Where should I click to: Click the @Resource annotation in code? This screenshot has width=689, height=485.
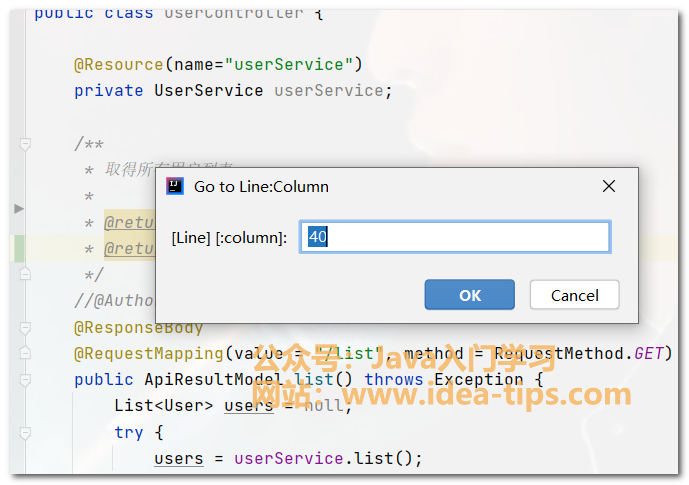click(118, 65)
